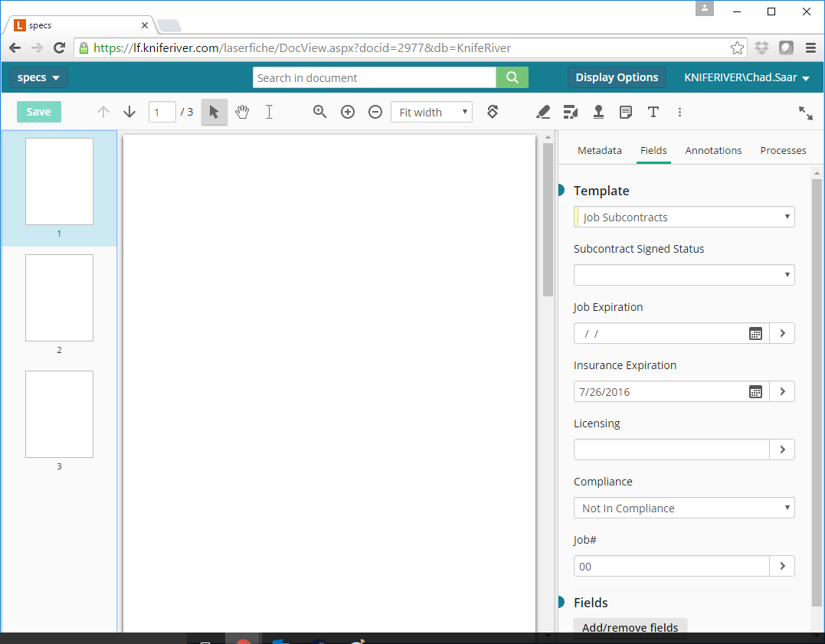Image resolution: width=825 pixels, height=644 pixels.
Task: Click the shield browser extension icon
Action: click(786, 48)
